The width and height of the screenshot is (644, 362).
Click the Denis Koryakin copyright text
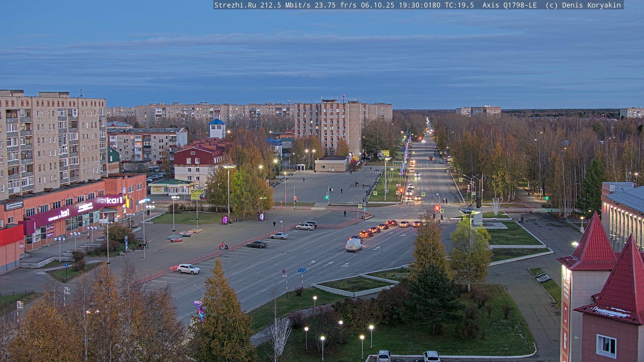pos(591,5)
